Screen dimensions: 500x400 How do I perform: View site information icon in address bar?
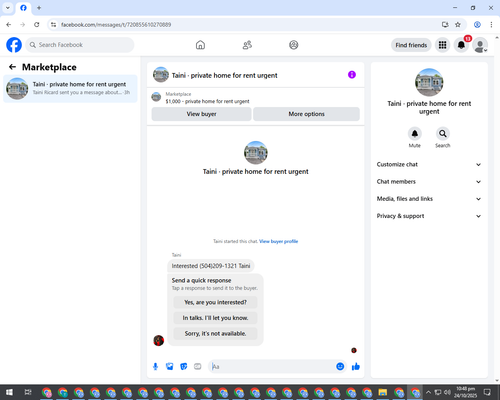[53, 25]
